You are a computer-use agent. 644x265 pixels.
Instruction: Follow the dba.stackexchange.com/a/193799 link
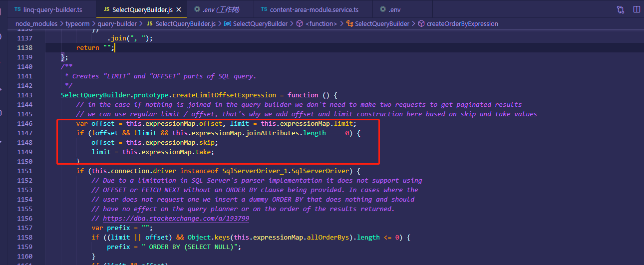coord(176,219)
